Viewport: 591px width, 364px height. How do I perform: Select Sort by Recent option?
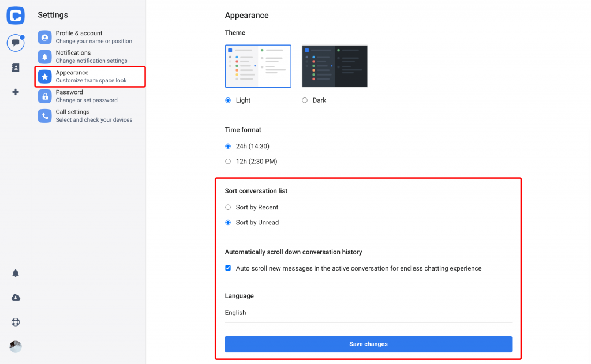click(x=228, y=207)
